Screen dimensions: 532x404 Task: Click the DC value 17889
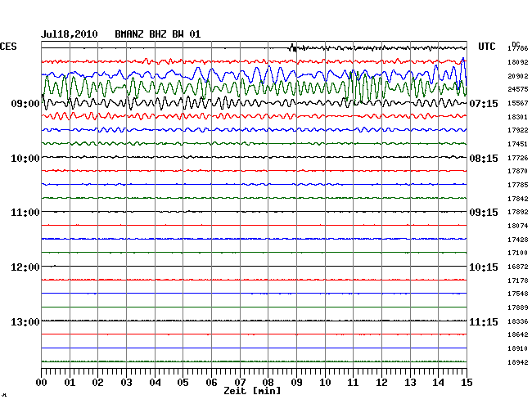518,307
